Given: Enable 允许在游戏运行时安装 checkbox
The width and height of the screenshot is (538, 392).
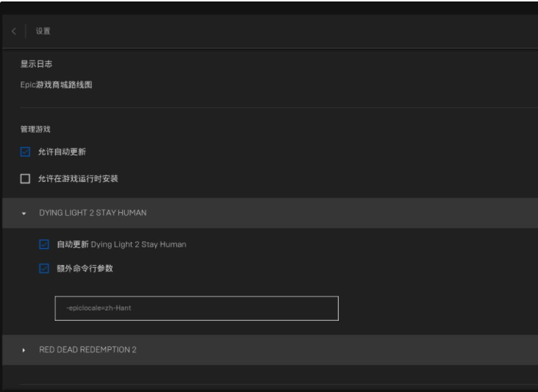Looking at the screenshot, I should (x=25, y=178).
